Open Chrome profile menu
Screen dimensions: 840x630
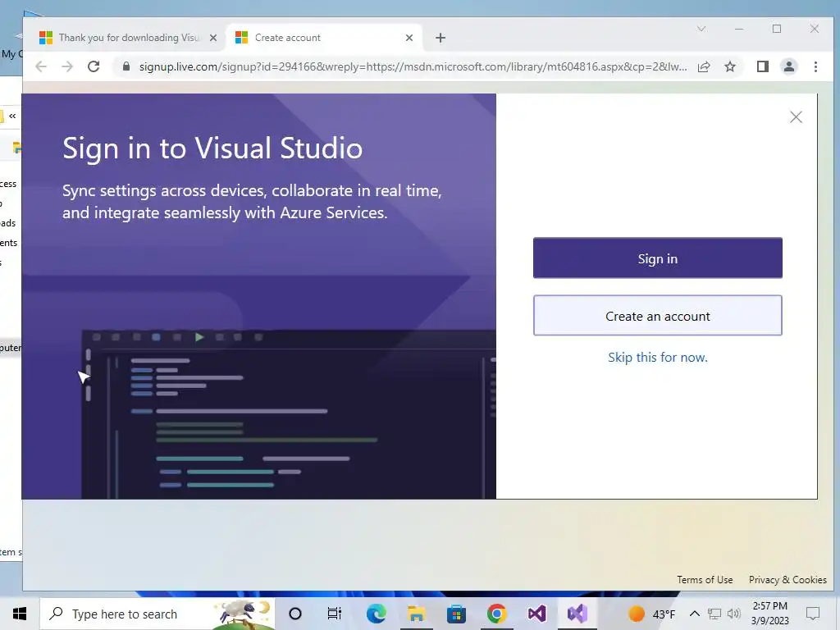788,66
